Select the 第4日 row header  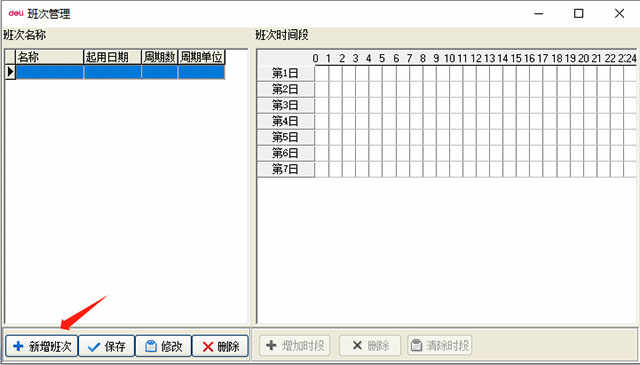pyautogui.click(x=286, y=121)
